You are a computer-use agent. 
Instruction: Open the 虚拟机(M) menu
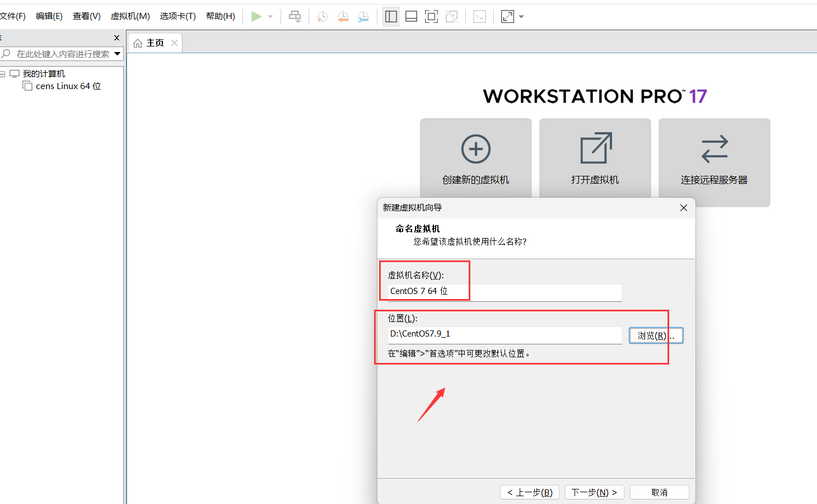pyautogui.click(x=130, y=16)
